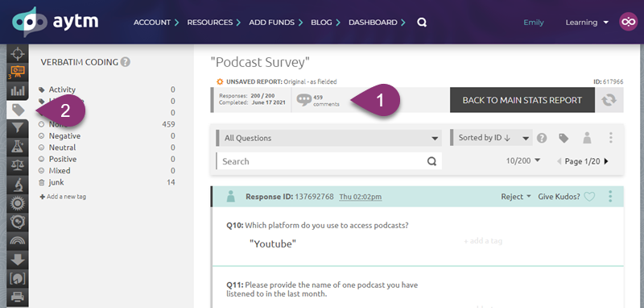Toggle the Give Kudos heart icon
The image size is (644, 308).
pos(589,197)
